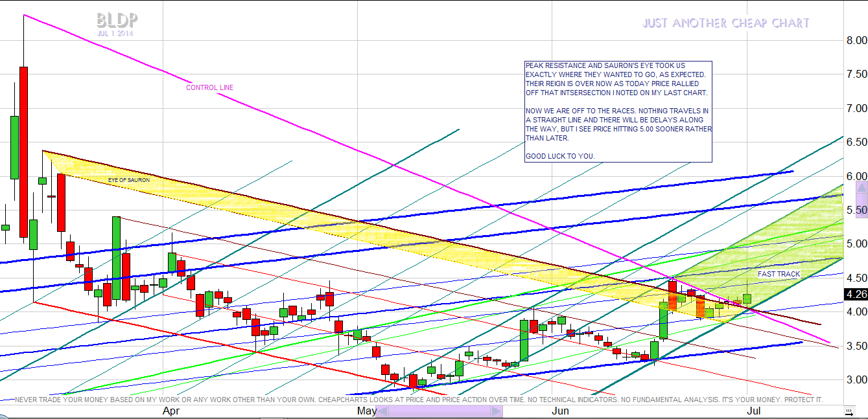Select the commentary text box annotation

click(618, 111)
